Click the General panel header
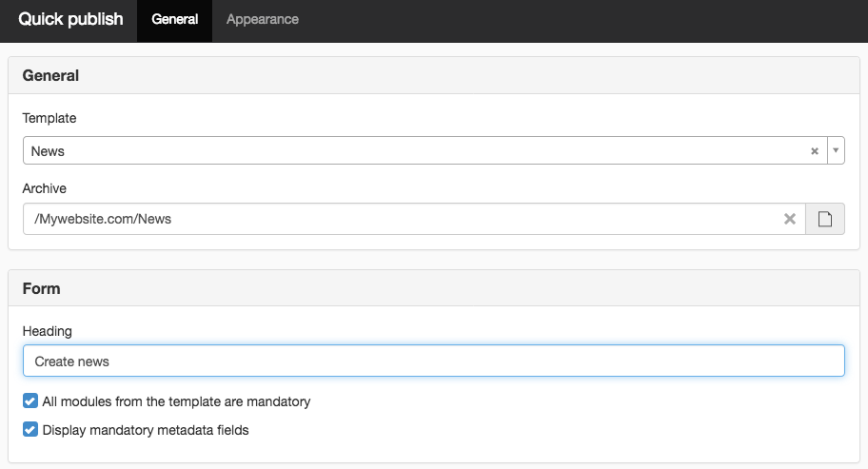 [434, 75]
